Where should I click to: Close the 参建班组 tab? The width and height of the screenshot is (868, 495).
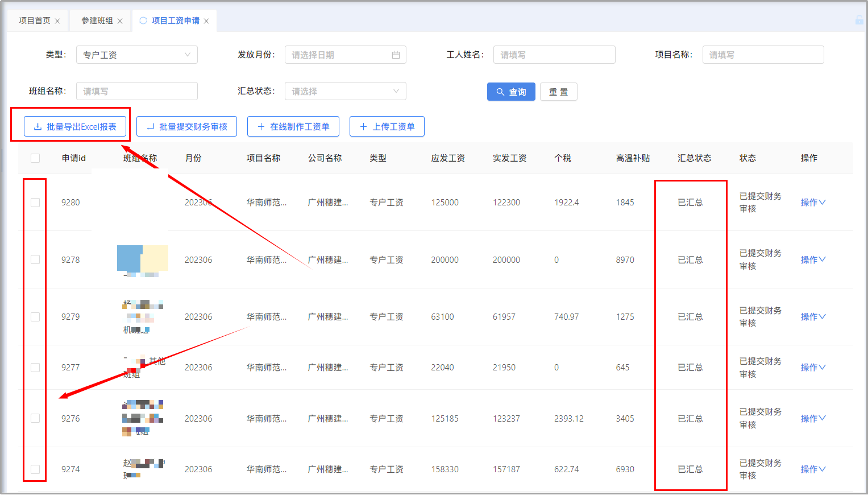tap(120, 21)
